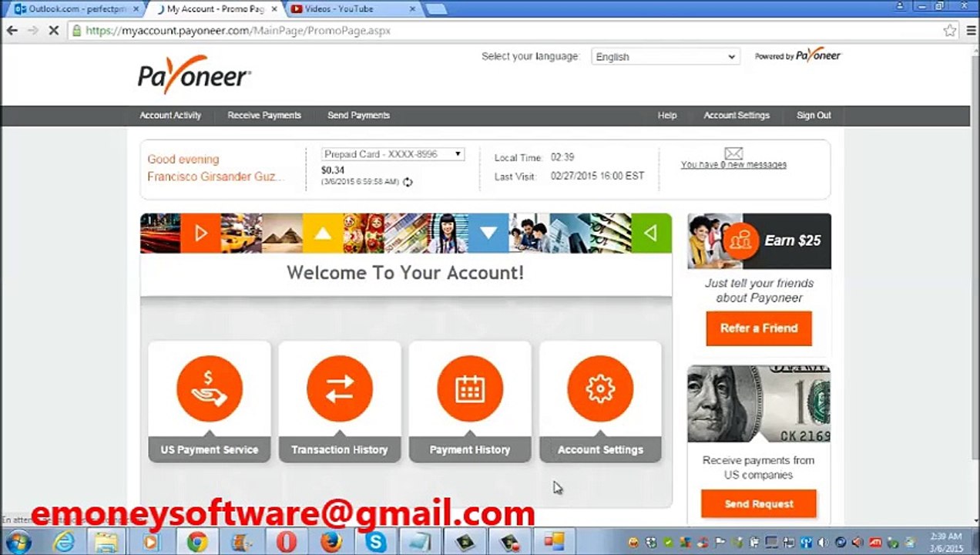Click the volume icon in system tray
This screenshot has width=980, height=555.
(x=823, y=542)
